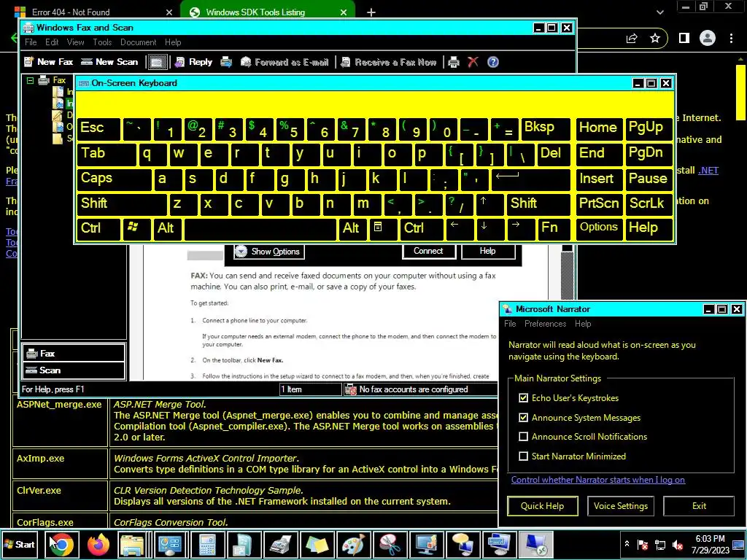Click the volume muted icon in system tray
747x560 pixels.
coord(678,545)
